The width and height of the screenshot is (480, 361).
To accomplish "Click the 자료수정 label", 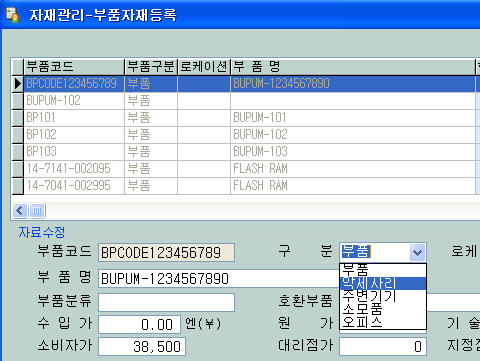I will point(42,232).
